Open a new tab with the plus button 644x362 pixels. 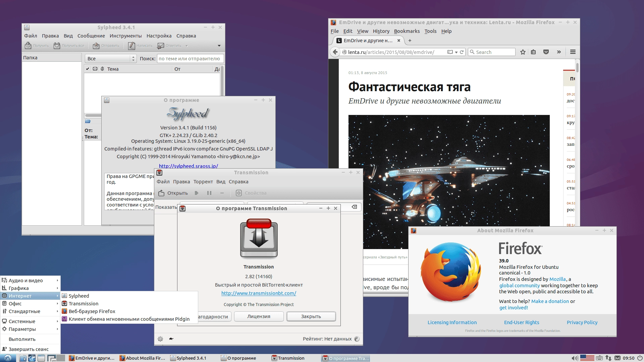click(410, 41)
